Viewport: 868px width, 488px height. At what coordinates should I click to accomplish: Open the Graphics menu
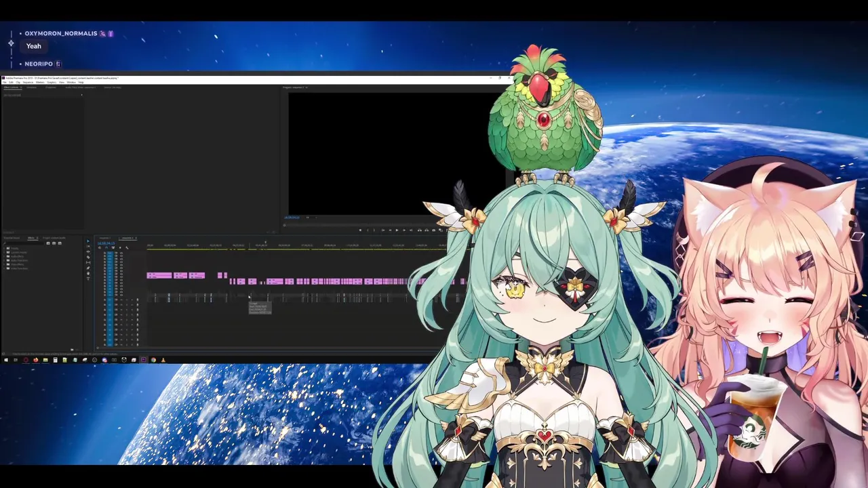(x=52, y=82)
